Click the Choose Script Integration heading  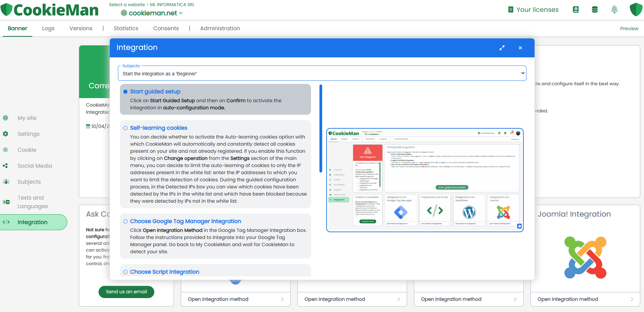(164, 272)
